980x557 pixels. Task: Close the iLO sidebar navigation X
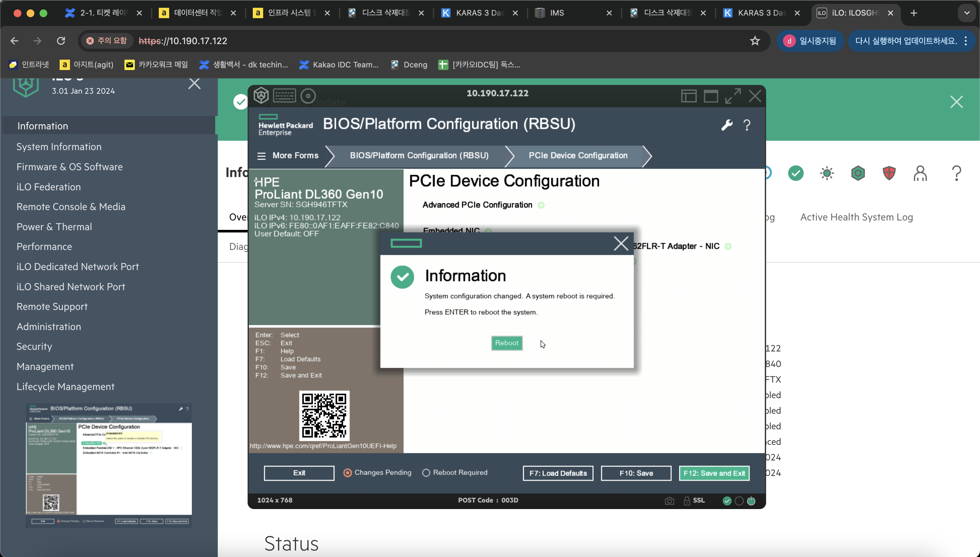tap(194, 83)
